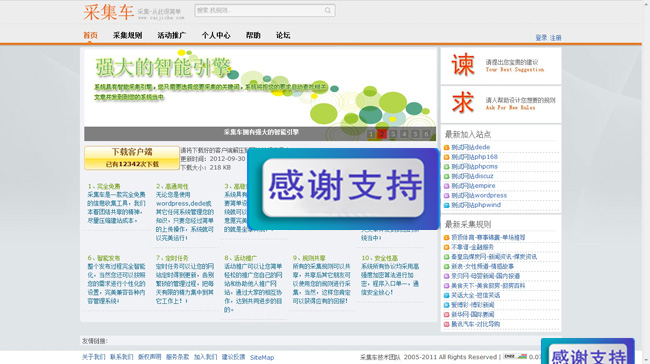
Task: Switch banner to slide 4
Action: coord(404,134)
